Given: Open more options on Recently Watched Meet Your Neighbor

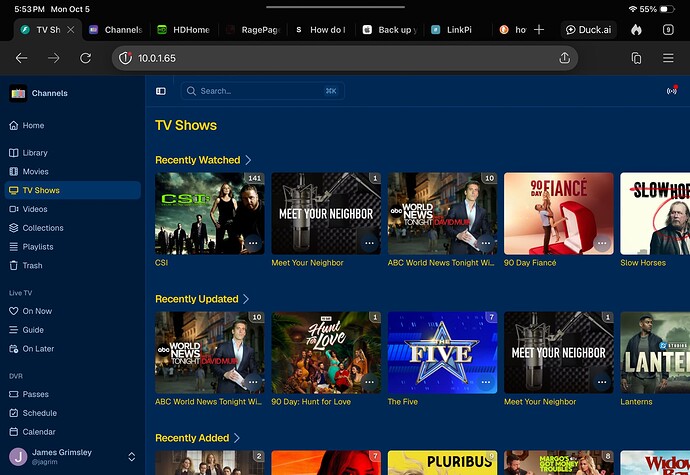Looking at the screenshot, I should click(x=369, y=243).
